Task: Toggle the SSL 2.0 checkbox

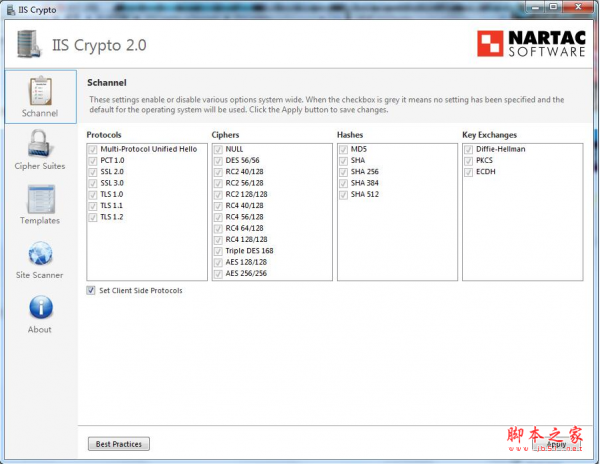Action: click(93, 172)
